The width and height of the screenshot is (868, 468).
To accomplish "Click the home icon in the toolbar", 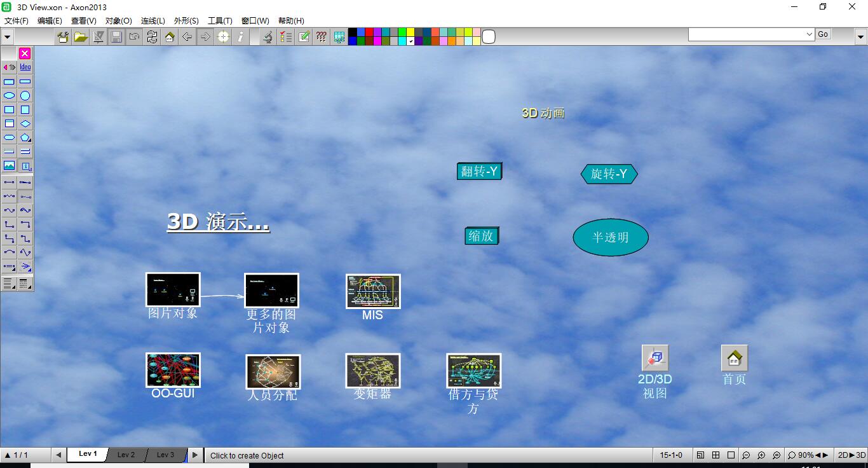I will tap(170, 37).
